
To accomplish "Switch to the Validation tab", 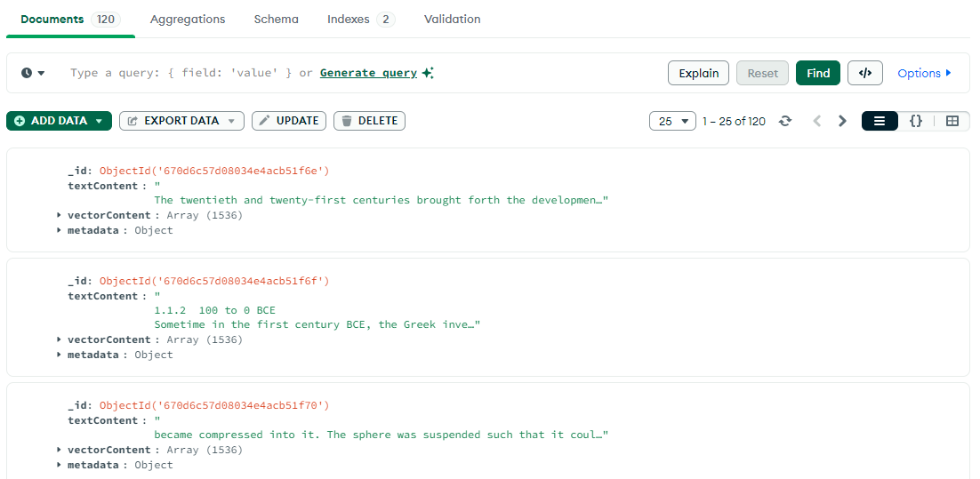I will click(453, 20).
